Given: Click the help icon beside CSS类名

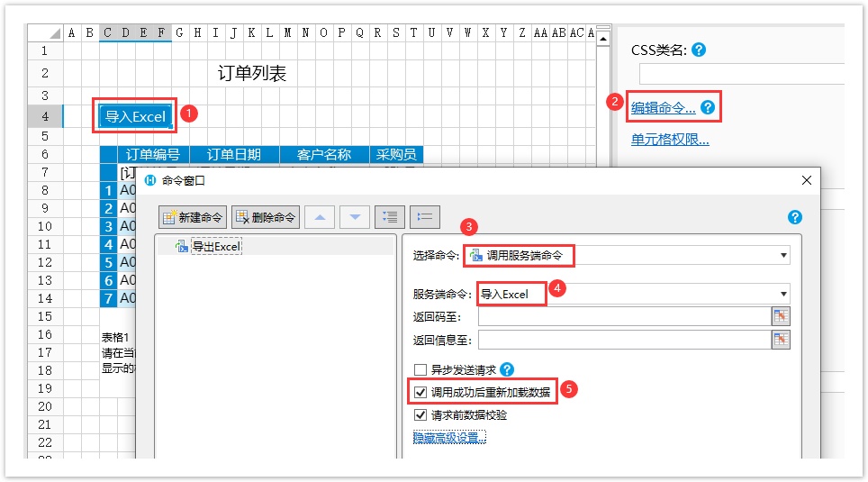Looking at the screenshot, I should pos(698,50).
